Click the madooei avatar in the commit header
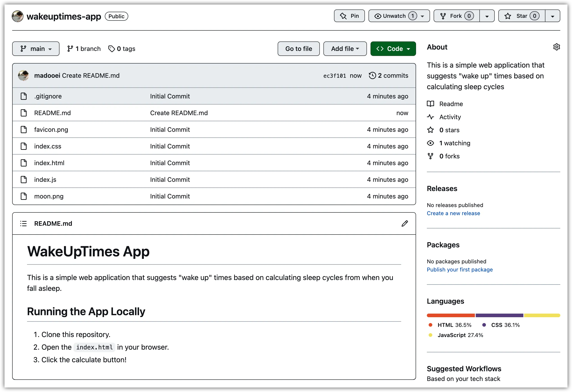The image size is (572, 392). [x=23, y=75]
